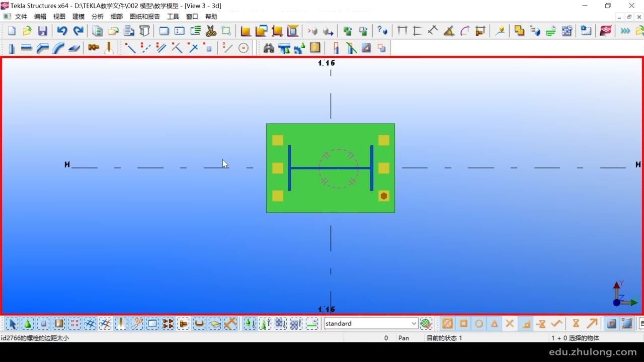The height and width of the screenshot is (362, 644).
Task: Click the Undo arrow icon
Action: 62,31
